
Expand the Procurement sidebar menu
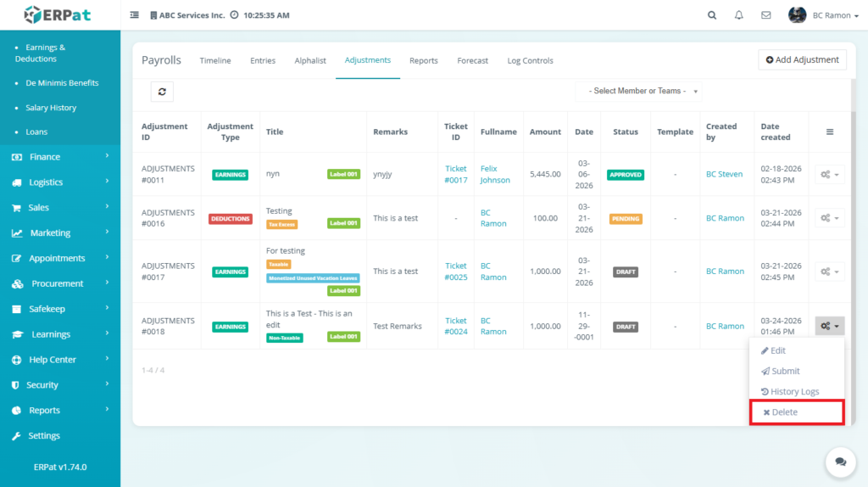[x=59, y=283]
